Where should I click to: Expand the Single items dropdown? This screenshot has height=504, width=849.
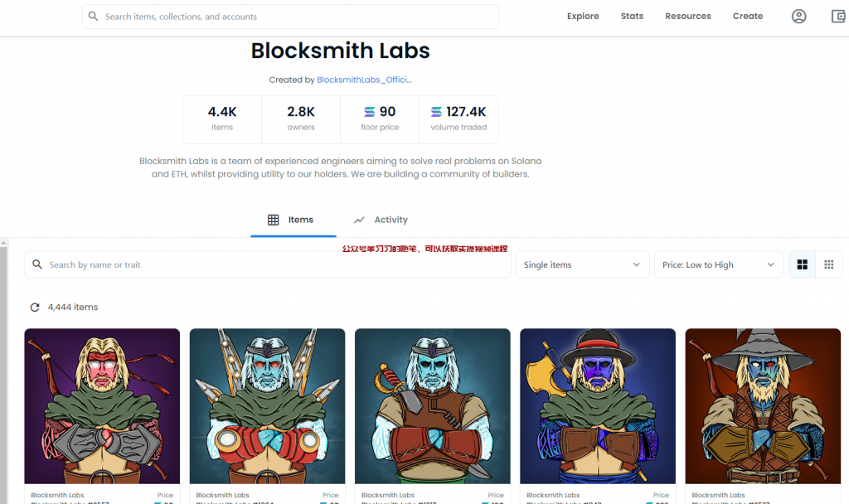[583, 264]
